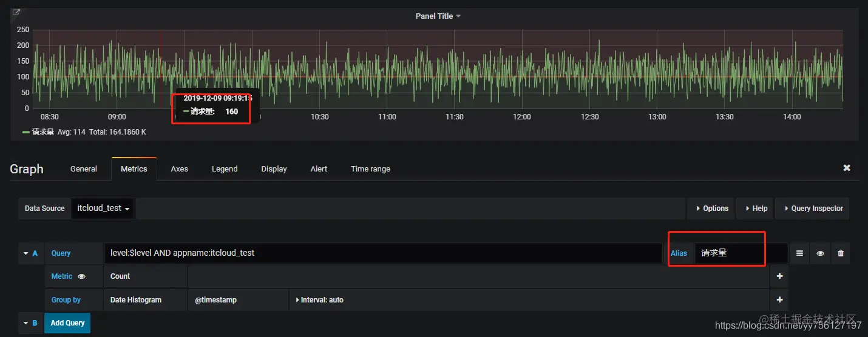Viewport: 868px width, 337px height.
Task: Click the Query label in row A
Action: pos(61,253)
